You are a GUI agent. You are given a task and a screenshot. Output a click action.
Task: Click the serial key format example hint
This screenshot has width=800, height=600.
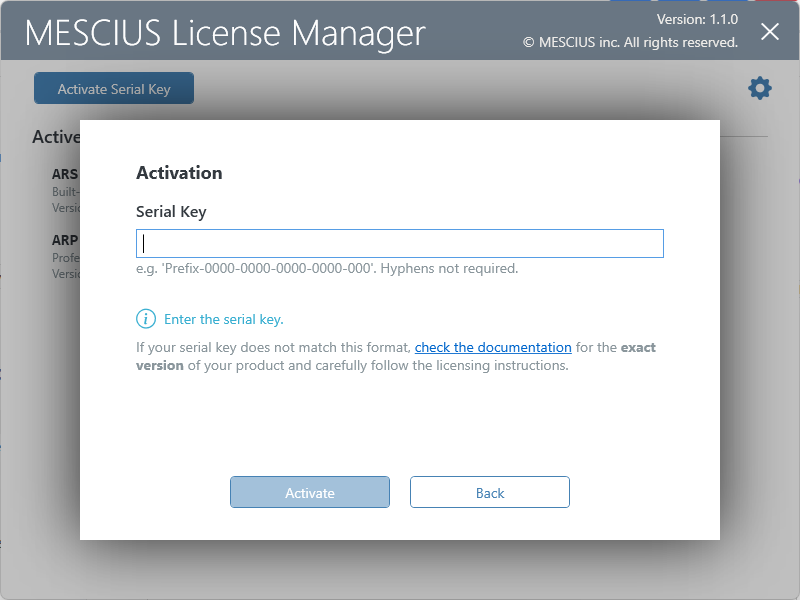tap(270, 269)
